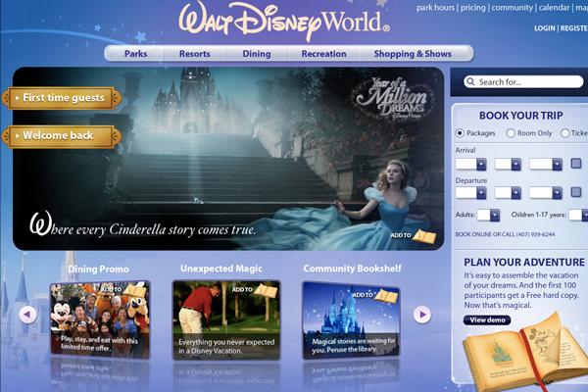Select the Room Only radio button
Image resolution: width=588 pixels, height=392 pixels.
click(x=511, y=133)
